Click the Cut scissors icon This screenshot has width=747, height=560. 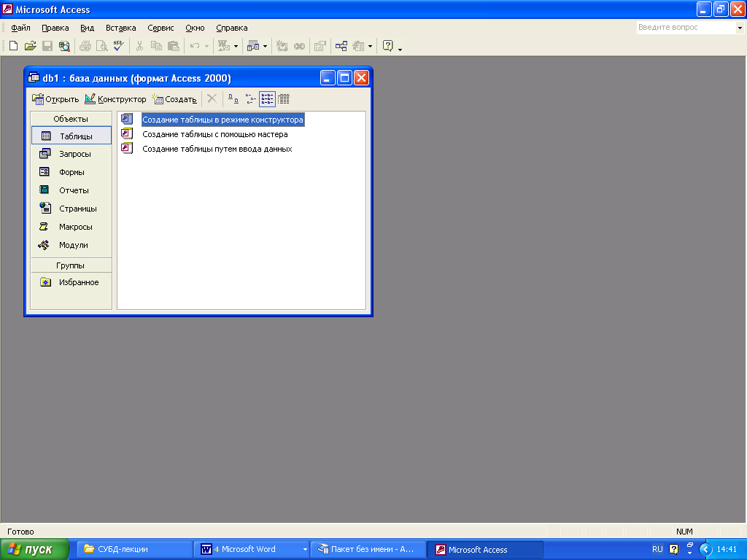(x=139, y=46)
